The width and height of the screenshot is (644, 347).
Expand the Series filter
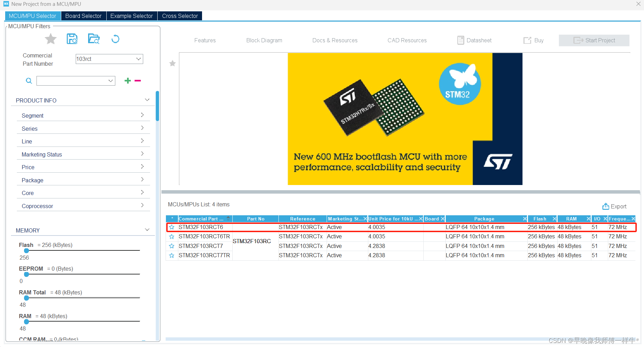142,128
